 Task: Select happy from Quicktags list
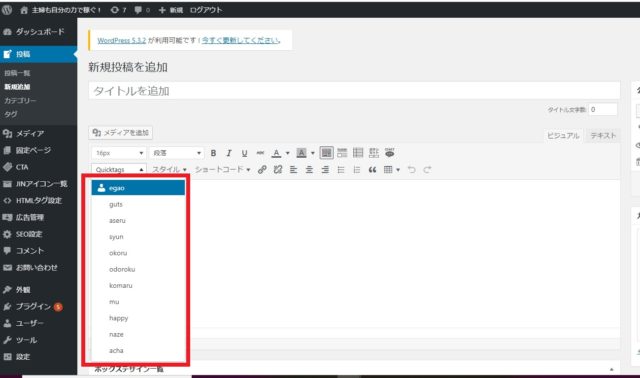pyautogui.click(x=138, y=318)
